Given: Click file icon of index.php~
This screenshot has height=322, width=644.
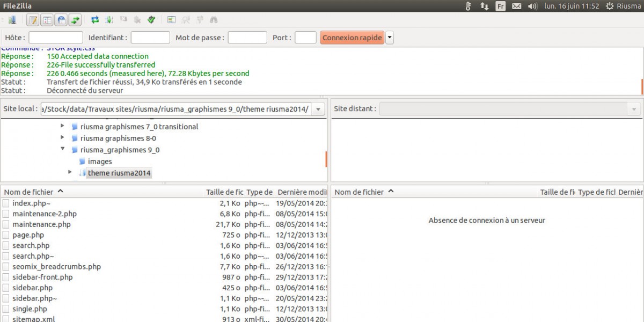Looking at the screenshot, I should (x=6, y=203).
